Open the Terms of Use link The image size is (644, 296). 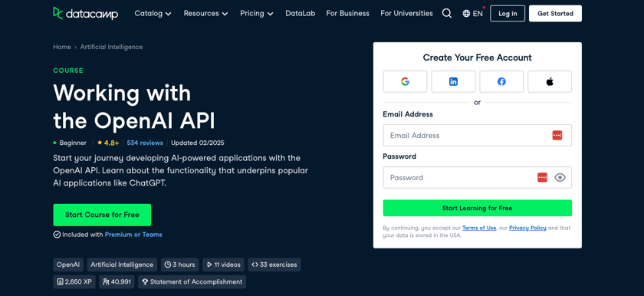pos(479,228)
